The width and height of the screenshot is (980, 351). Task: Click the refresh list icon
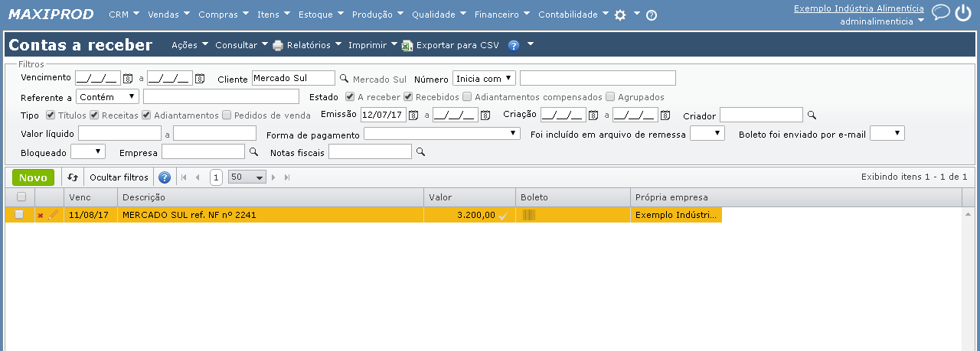point(73,177)
